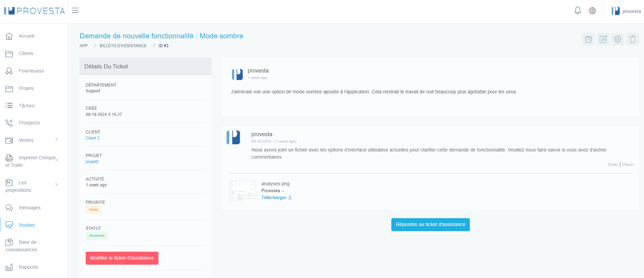Click the Rapports chart icon
Image resolution: width=644 pixels, height=278 pixels.
click(9, 267)
